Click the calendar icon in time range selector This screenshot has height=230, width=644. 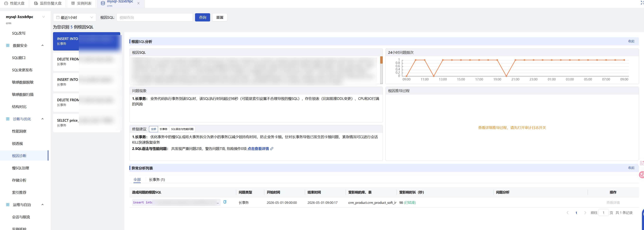pyautogui.click(x=58, y=18)
